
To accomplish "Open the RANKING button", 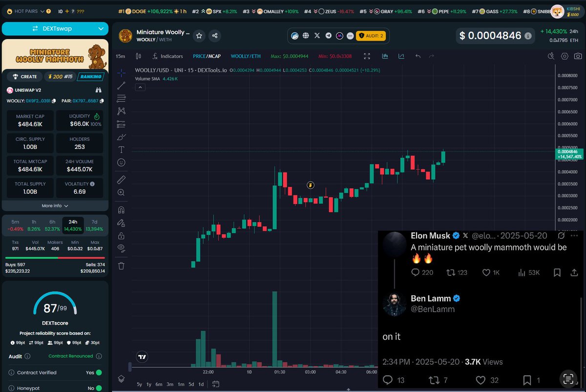I will click(x=90, y=77).
